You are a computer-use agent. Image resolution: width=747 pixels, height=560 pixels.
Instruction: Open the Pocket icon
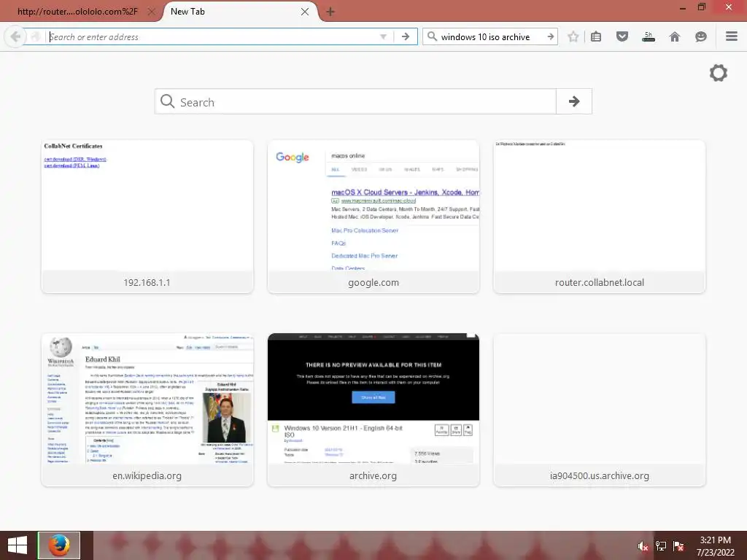click(x=622, y=36)
